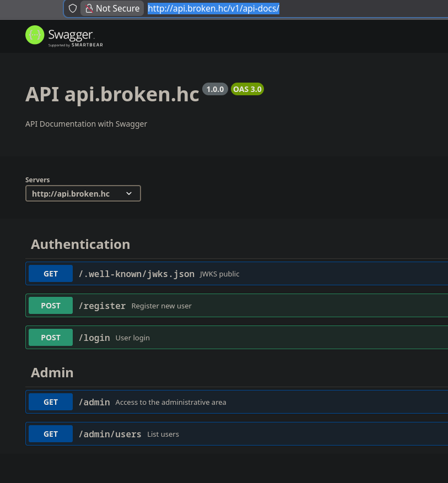
Task: Click the 1.0.0 version badge
Action: [215, 89]
